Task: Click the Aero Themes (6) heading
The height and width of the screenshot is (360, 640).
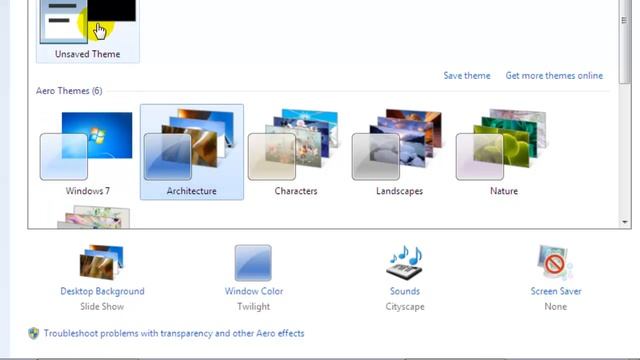Action: pos(69,91)
